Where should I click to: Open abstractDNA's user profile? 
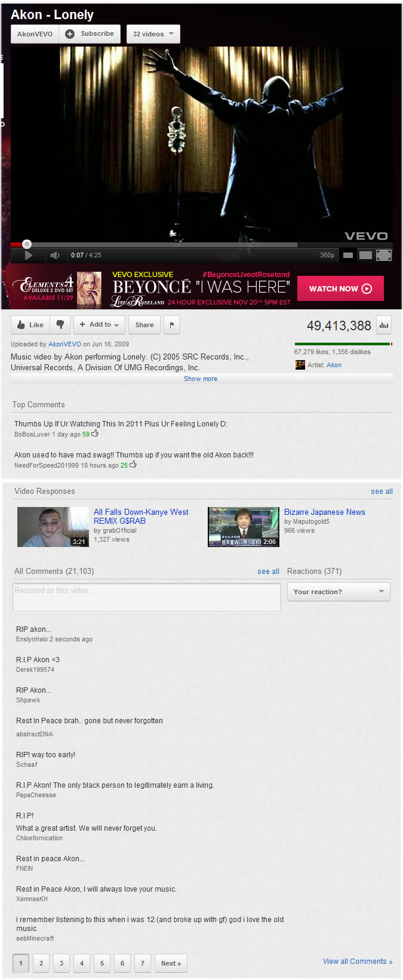[35, 734]
